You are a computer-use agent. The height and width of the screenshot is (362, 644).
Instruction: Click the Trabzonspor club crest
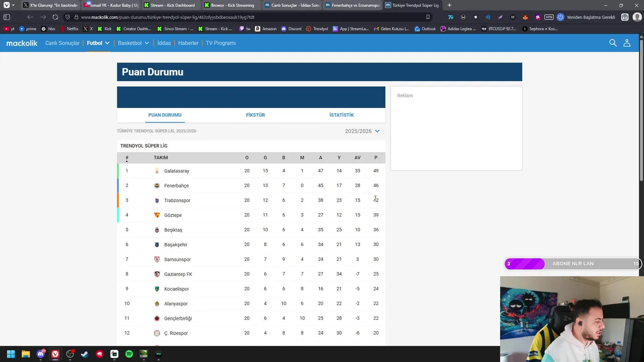coord(157,201)
